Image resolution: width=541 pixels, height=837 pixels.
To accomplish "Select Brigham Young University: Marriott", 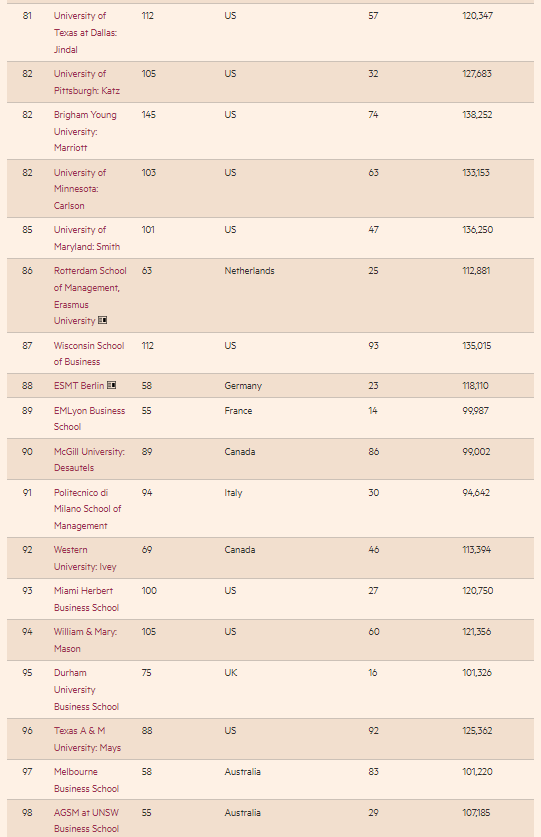I will [85, 131].
